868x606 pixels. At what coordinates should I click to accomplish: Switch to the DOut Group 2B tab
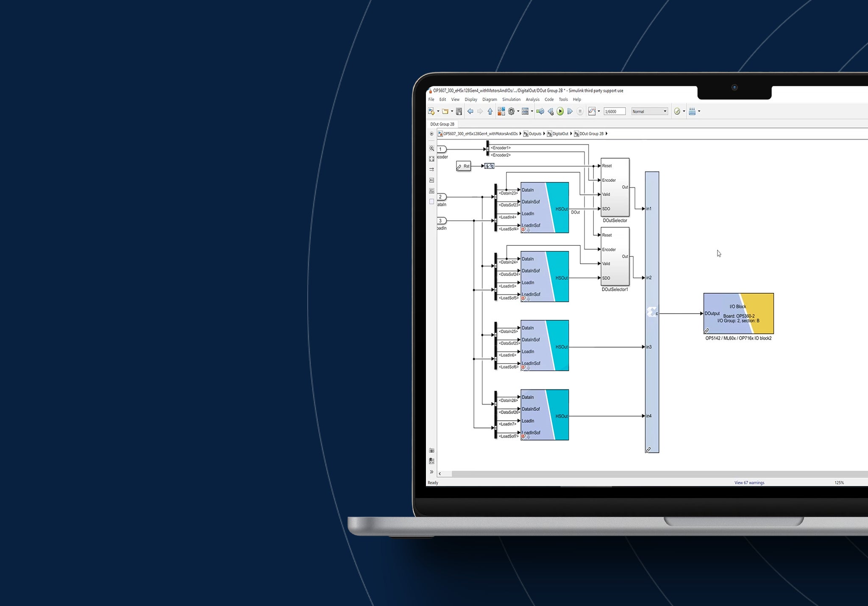pos(442,124)
